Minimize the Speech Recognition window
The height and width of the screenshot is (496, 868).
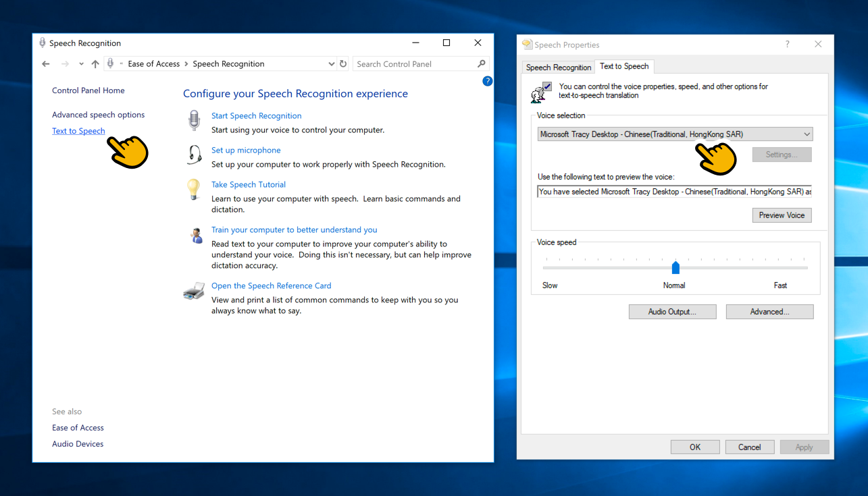(x=415, y=43)
